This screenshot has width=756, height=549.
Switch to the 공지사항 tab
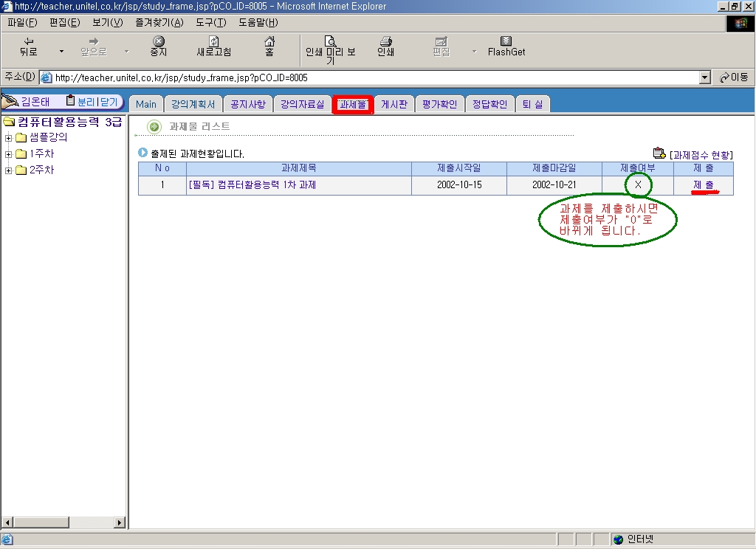247,104
